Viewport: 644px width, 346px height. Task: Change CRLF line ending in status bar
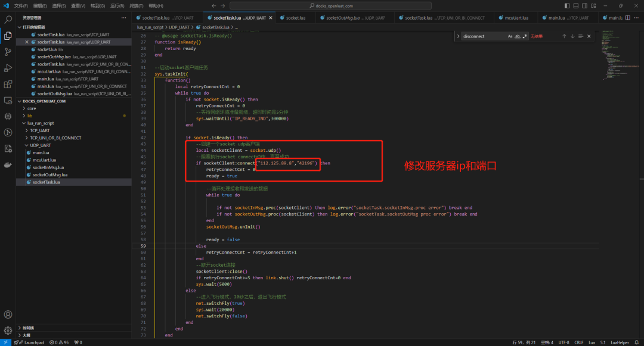(x=578, y=342)
